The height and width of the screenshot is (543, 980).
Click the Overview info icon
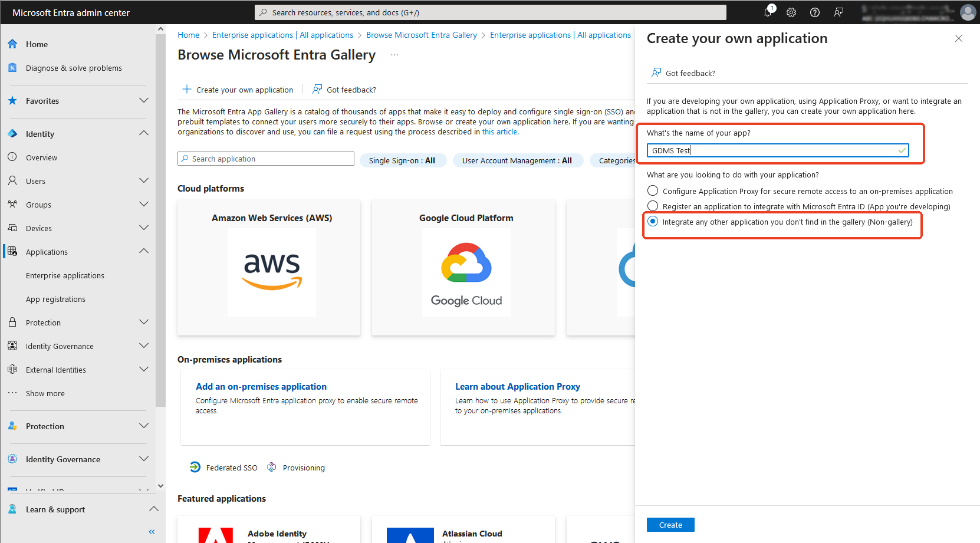12,157
